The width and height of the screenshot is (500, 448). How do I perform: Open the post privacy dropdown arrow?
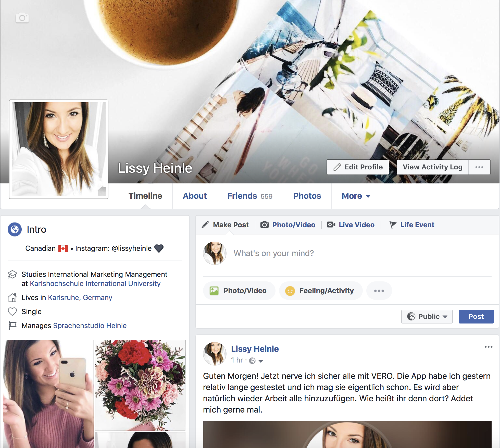tap(261, 361)
